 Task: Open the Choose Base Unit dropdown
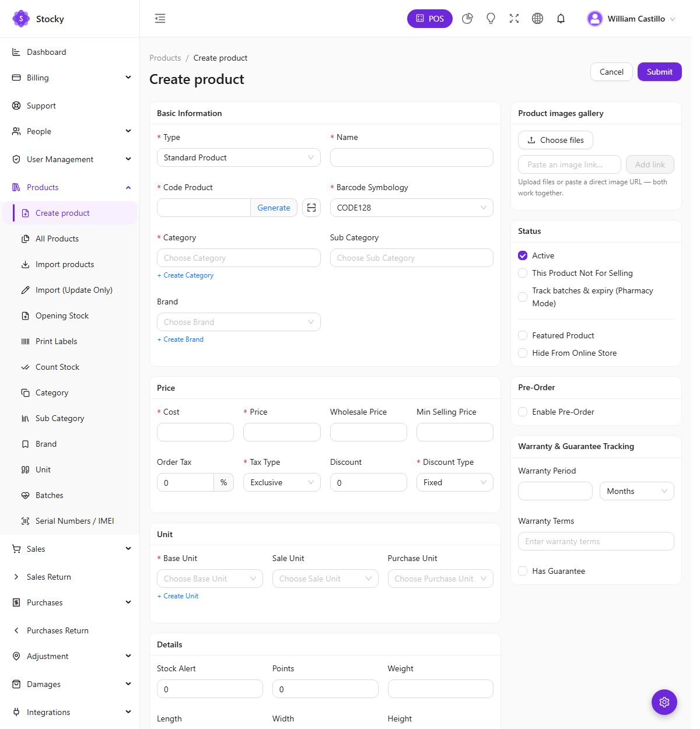click(x=210, y=579)
